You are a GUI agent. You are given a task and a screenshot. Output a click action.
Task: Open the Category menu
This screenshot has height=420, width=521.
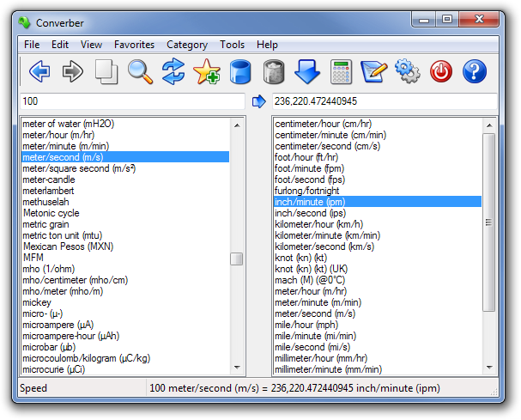187,45
